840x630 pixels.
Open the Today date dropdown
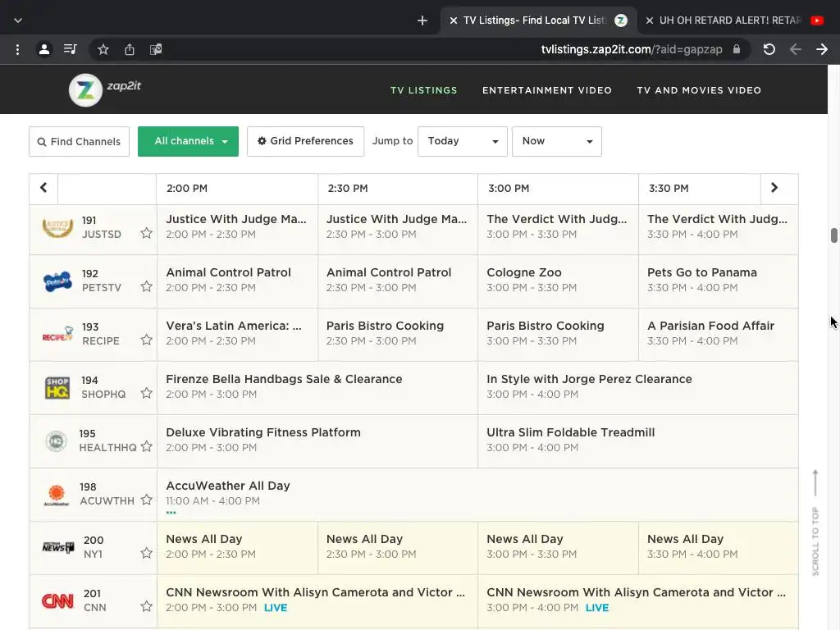[x=463, y=141]
